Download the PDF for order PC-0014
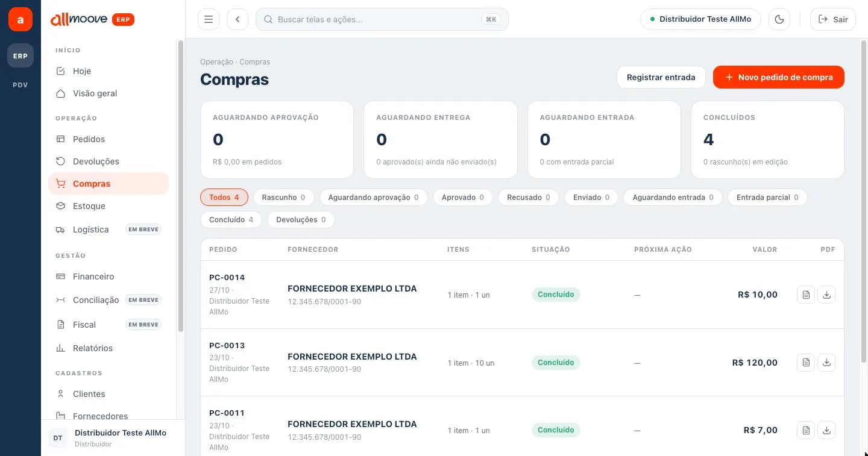This screenshot has height=456, width=868. [x=826, y=295]
